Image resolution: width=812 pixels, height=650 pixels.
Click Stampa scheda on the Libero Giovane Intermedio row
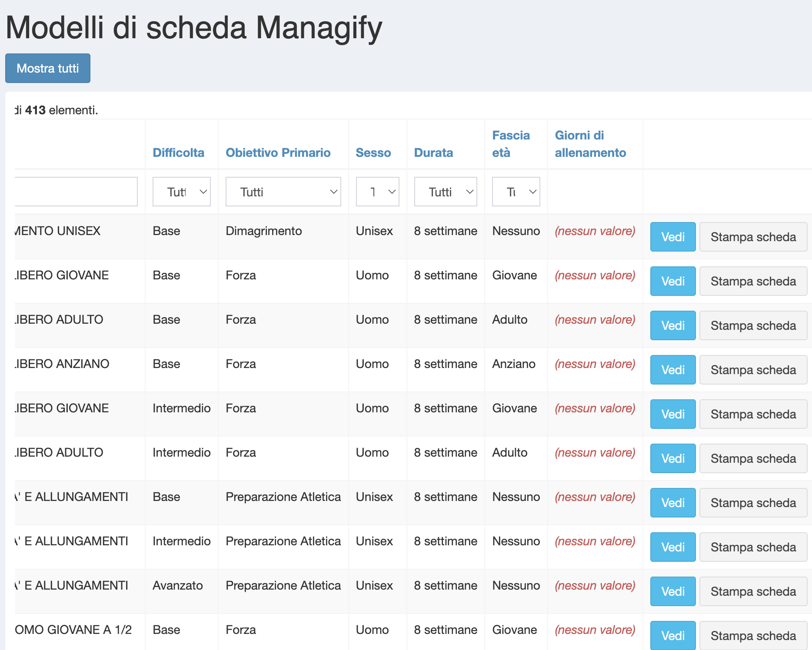tap(753, 414)
